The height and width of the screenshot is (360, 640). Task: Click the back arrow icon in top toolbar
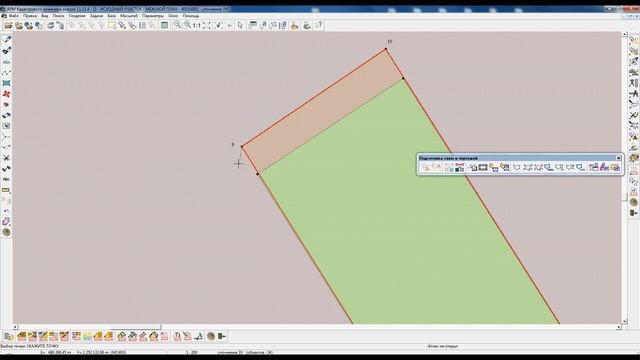pos(229,25)
